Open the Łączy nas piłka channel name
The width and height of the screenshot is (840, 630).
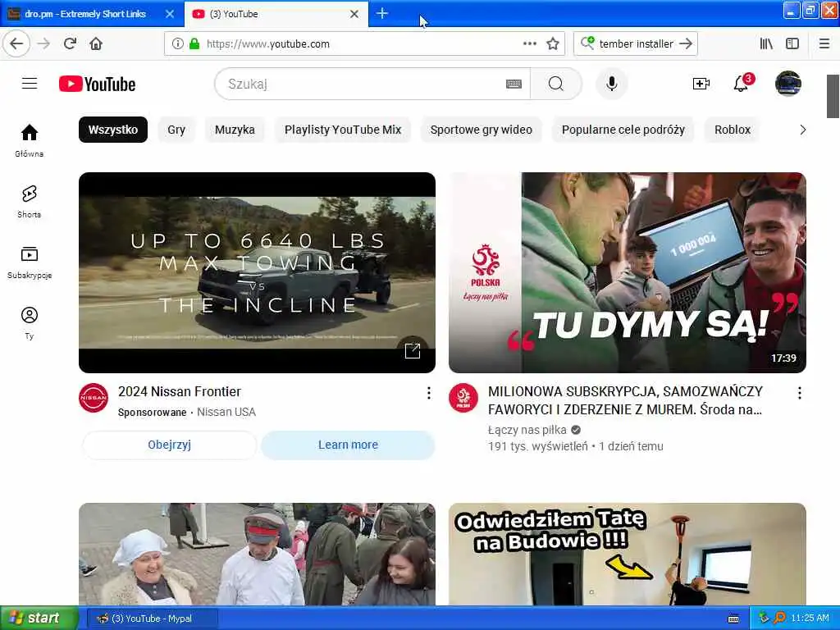[527, 430]
